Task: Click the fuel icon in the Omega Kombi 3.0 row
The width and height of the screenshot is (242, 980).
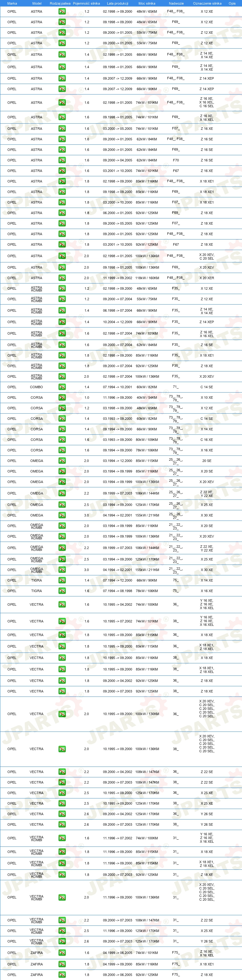Action: 62,570
